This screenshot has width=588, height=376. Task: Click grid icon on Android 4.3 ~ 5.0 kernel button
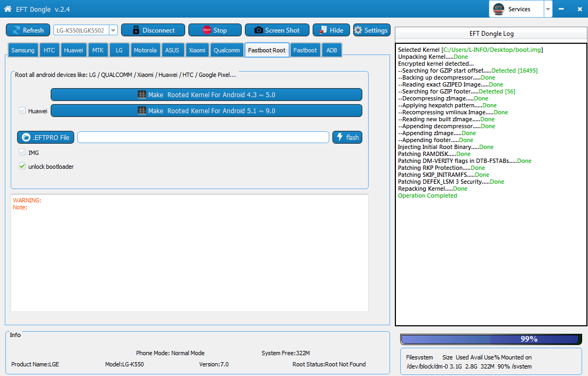pos(142,95)
